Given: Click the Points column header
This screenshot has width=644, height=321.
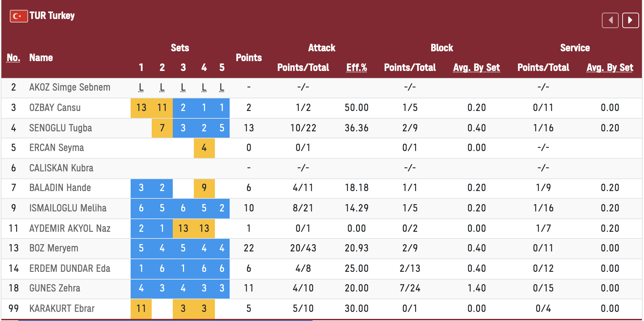Looking at the screenshot, I should click(x=249, y=58).
